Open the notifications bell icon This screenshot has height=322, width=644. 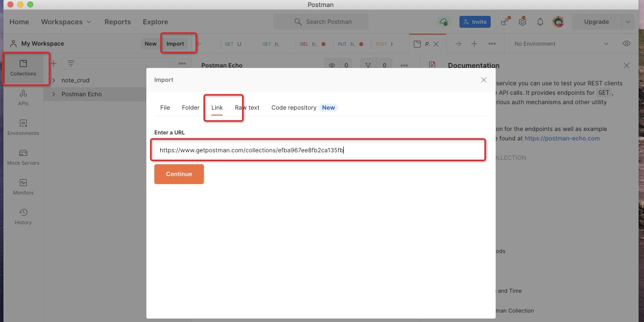click(x=540, y=22)
